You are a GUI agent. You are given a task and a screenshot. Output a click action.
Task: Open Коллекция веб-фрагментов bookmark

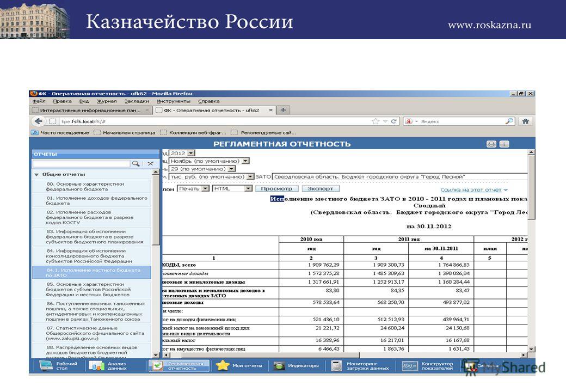pos(193,132)
